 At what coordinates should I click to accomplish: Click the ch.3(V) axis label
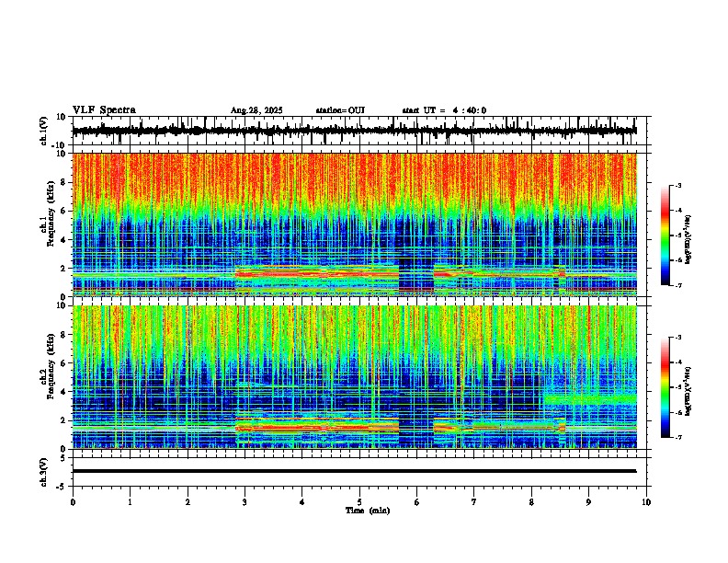coord(44,472)
